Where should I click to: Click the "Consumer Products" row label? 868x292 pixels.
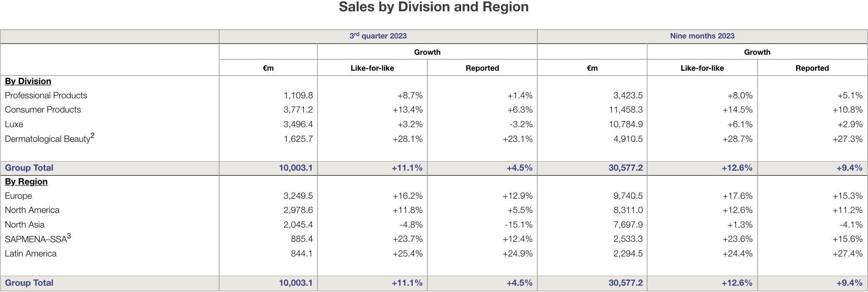[x=43, y=110]
